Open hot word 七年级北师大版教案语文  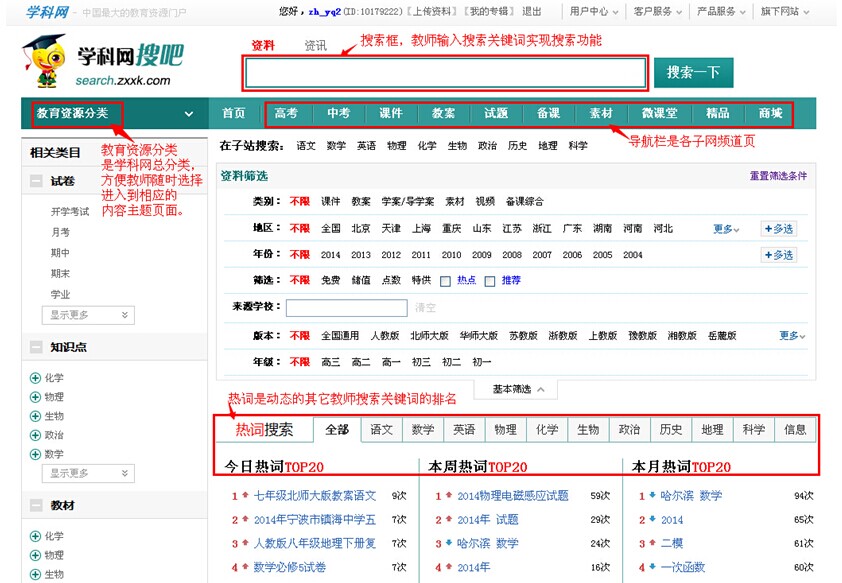pos(315,496)
